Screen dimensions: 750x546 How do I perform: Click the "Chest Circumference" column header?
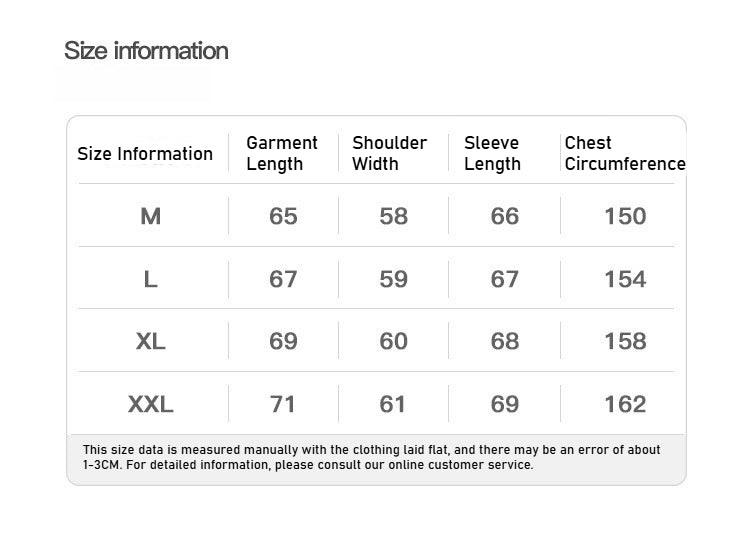click(x=624, y=153)
